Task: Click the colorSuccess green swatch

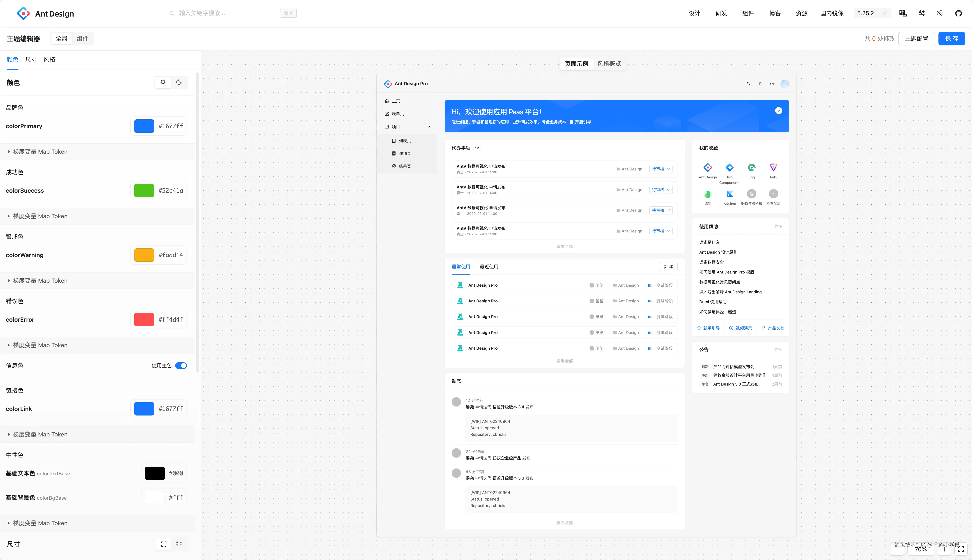Action: (x=144, y=190)
